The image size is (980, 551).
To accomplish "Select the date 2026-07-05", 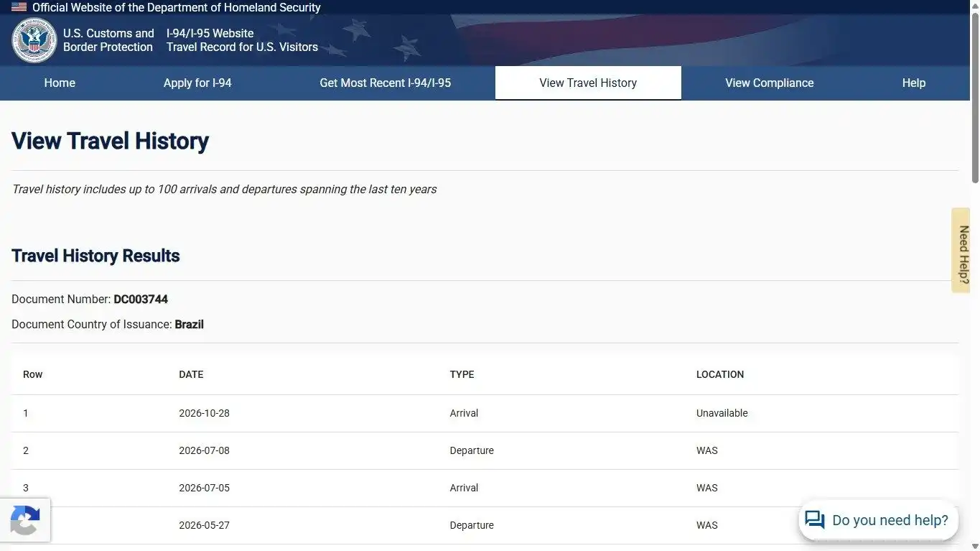I will (x=204, y=488).
